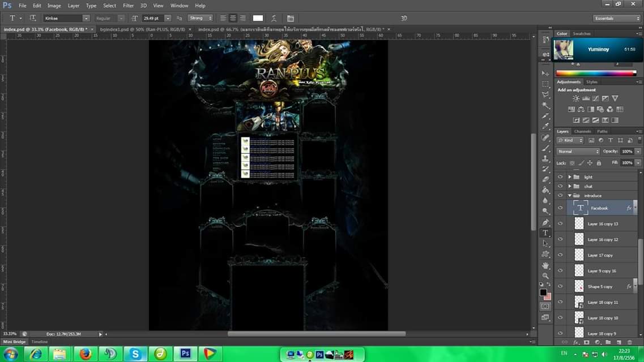Add a Brightness/Contrast adjustment
644x362 pixels.
[576, 98]
